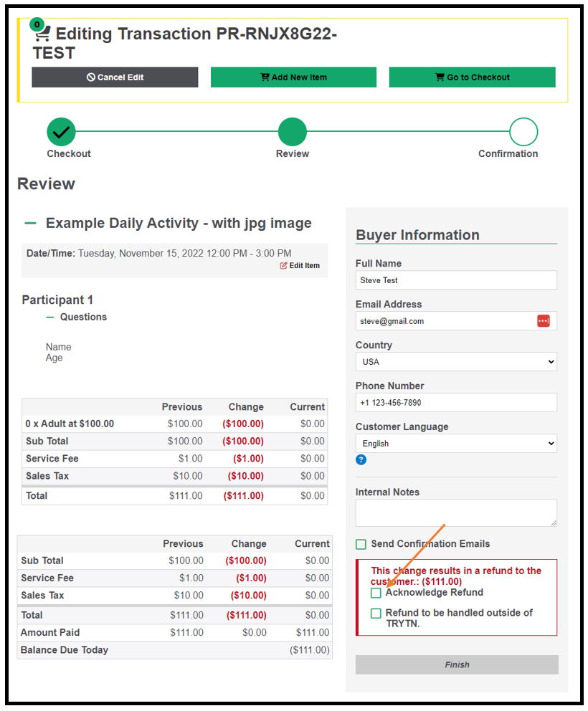Click the red password manager icon in email field
Viewport: 588px width, 711px height.
(543, 321)
